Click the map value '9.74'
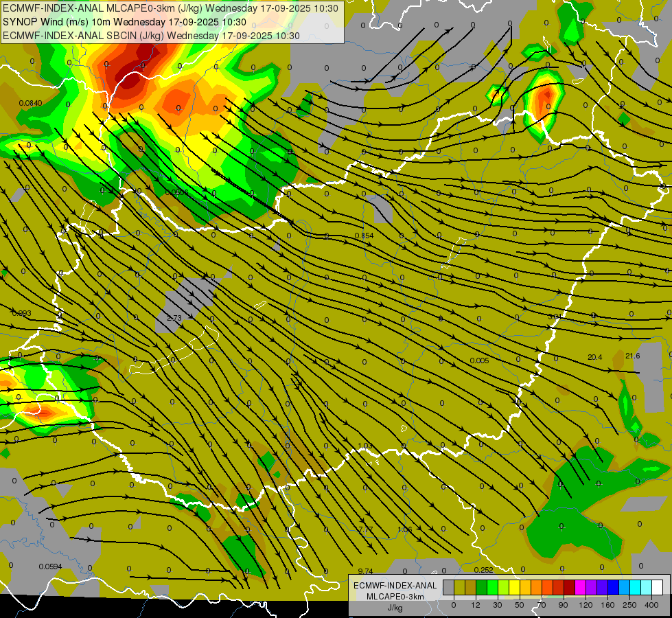The image size is (672, 618). click(x=365, y=571)
